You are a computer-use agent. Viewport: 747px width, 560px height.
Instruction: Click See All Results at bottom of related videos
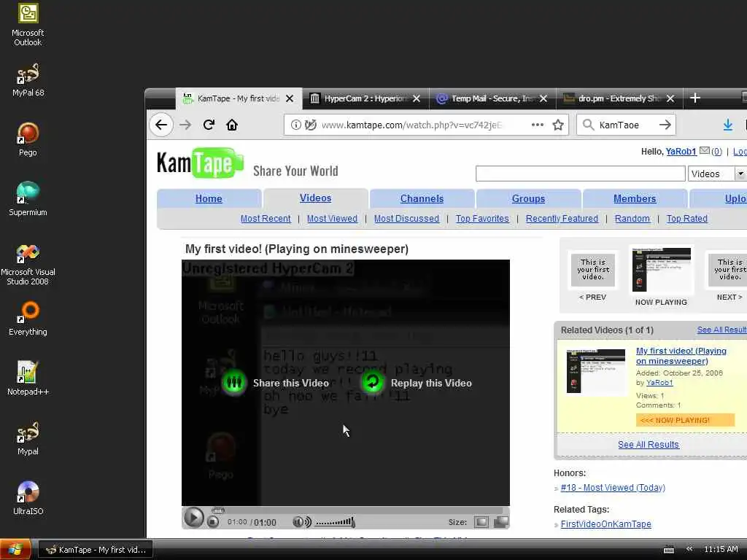pyautogui.click(x=649, y=445)
